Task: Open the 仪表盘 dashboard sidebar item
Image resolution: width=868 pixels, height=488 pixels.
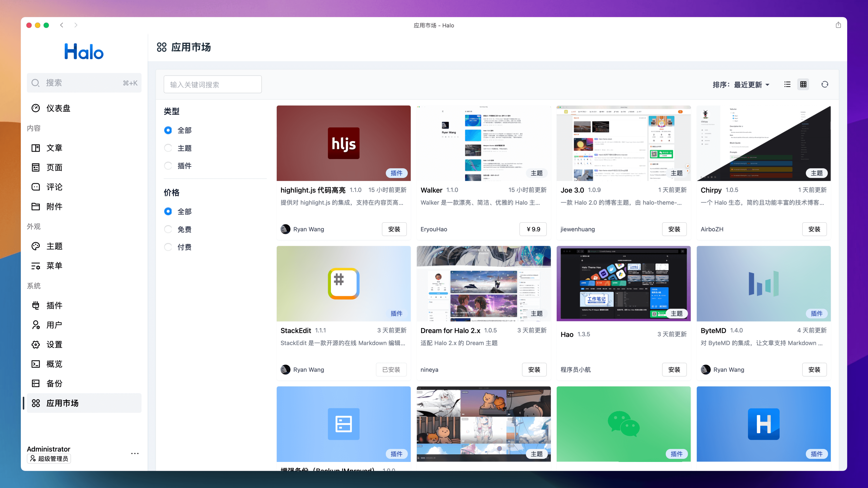Action: [x=58, y=108]
